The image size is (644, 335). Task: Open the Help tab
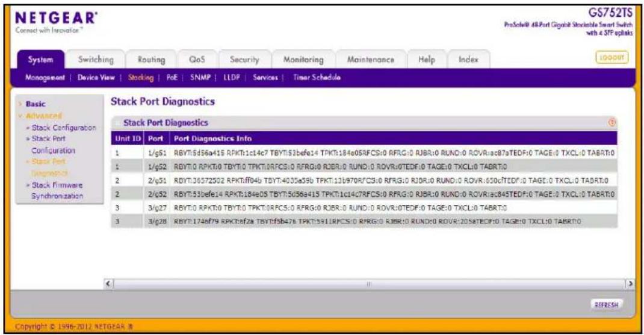426,60
